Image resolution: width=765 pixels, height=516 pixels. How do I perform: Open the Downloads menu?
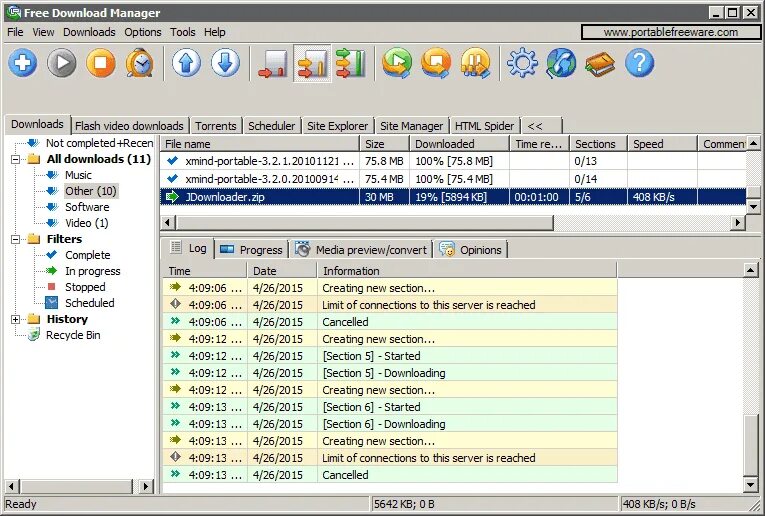(x=89, y=32)
